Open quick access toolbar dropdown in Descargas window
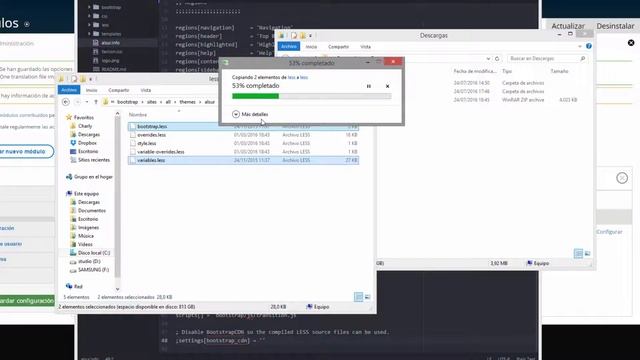Screen dimensions: 640x360 tap(311, 36)
